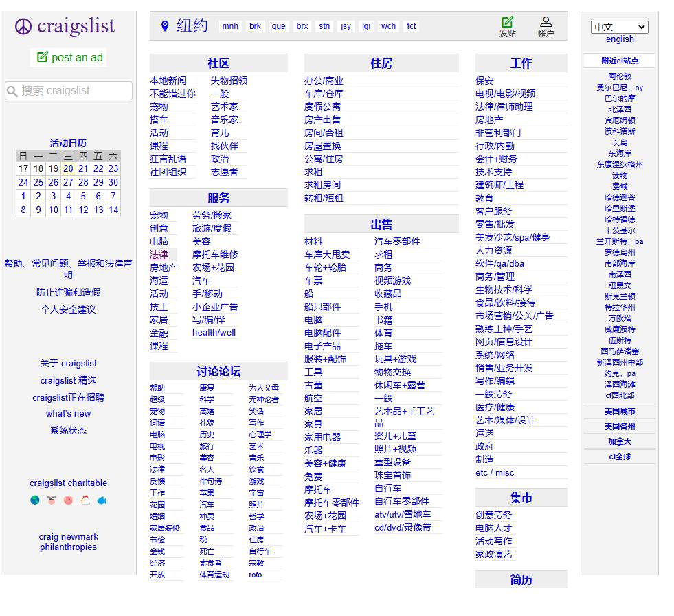Image resolution: width=674 pixels, height=616 pixels.
Task: Open the 服务 section heading
Action: (x=218, y=198)
